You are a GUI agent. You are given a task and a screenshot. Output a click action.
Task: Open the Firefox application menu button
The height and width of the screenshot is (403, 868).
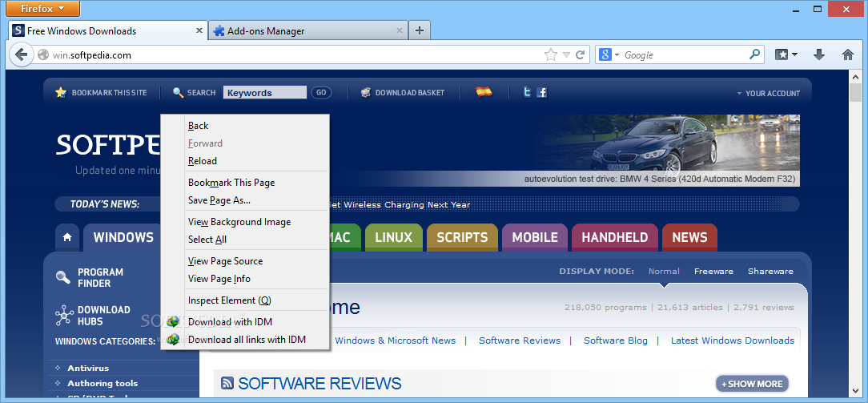pyautogui.click(x=43, y=8)
